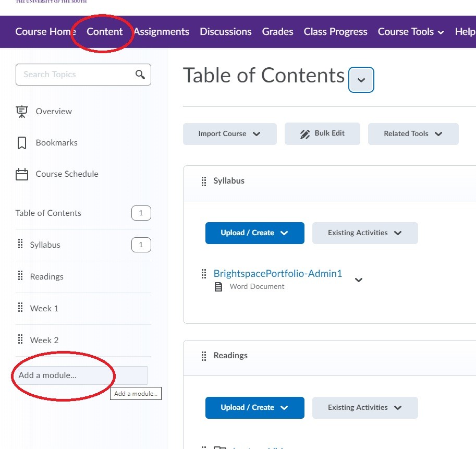Open Existing Activities in Readings module

(365, 408)
